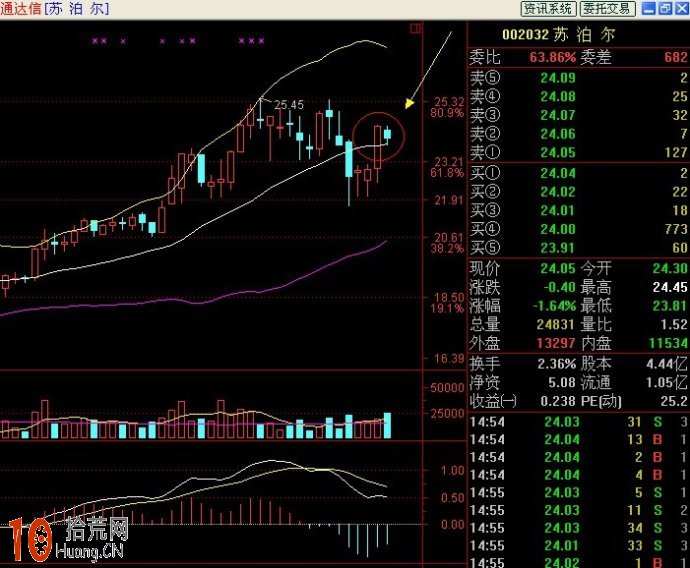
Task: Click the 通达信[苏泊尔] window title
Action: (x=55, y=9)
